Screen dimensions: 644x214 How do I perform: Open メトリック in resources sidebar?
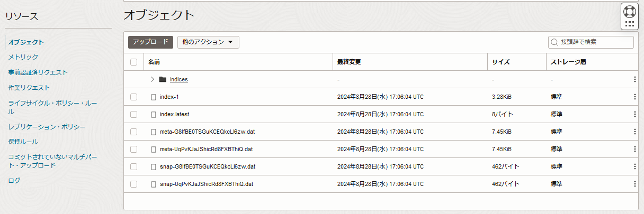(x=23, y=57)
